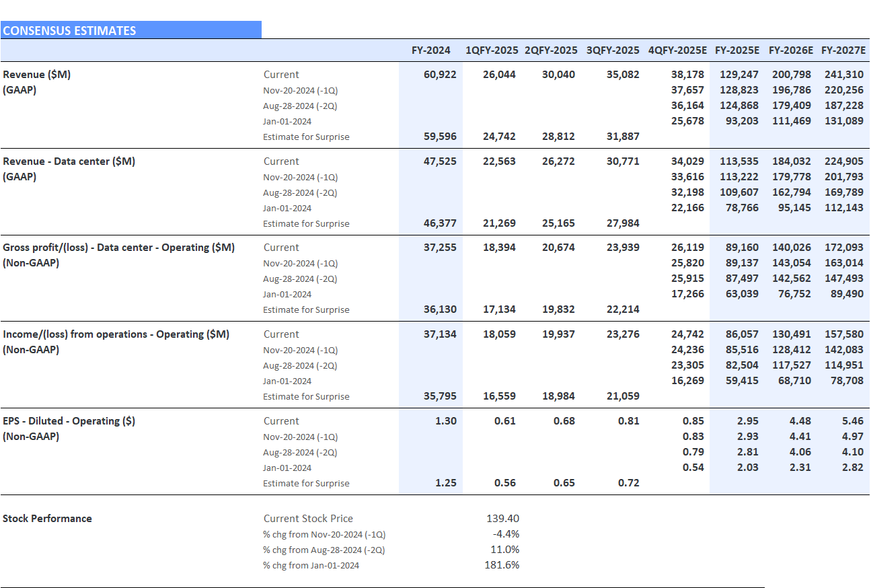This screenshot has width=871, height=588.
Task: Select the FY-2025E operating income cell 86,057
Action: pos(739,334)
